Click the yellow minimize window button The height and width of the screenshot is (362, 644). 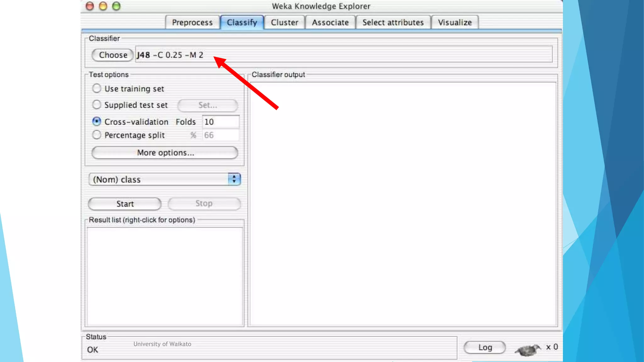pyautogui.click(x=103, y=6)
